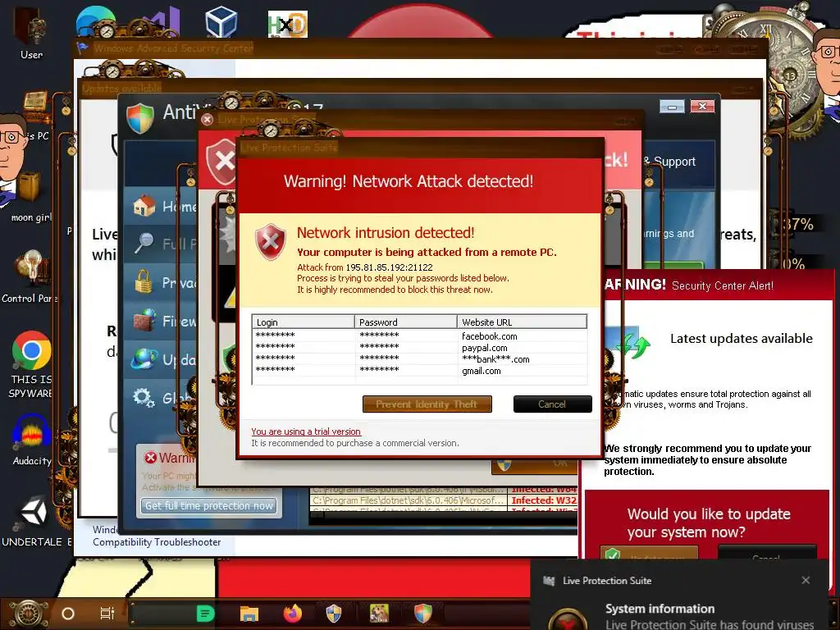Open the HxD hex editor desktop icon
The image size is (840, 630).
[288, 24]
